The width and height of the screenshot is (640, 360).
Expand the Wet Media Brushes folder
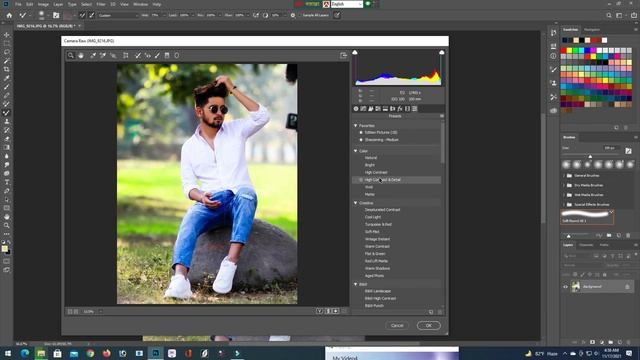pos(564,195)
